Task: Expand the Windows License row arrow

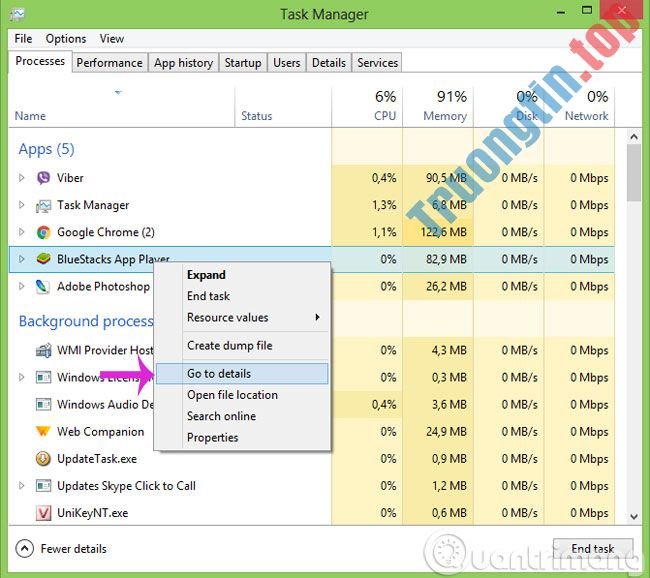Action: [x=22, y=377]
